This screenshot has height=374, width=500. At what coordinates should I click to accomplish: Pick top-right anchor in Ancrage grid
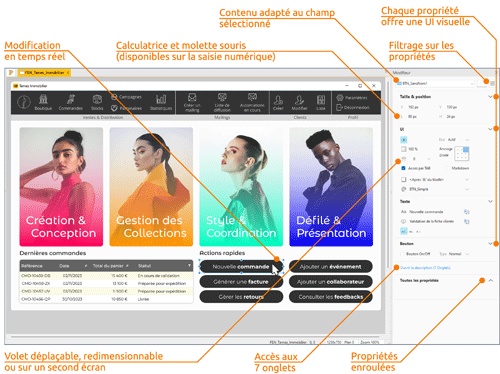[x=466, y=150]
